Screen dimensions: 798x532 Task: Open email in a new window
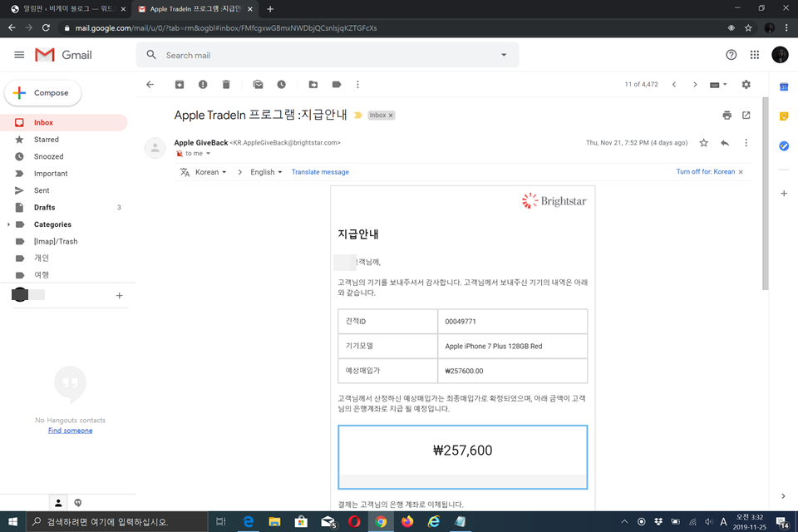(746, 115)
